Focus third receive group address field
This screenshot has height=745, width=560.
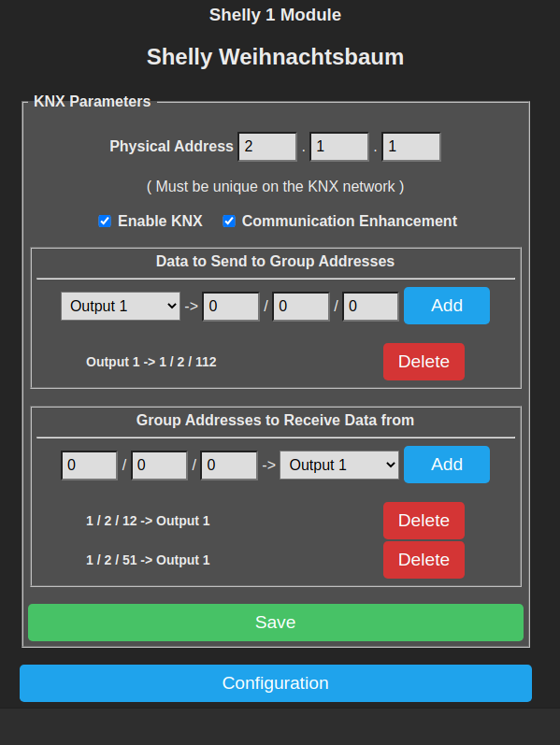pyautogui.click(x=229, y=466)
